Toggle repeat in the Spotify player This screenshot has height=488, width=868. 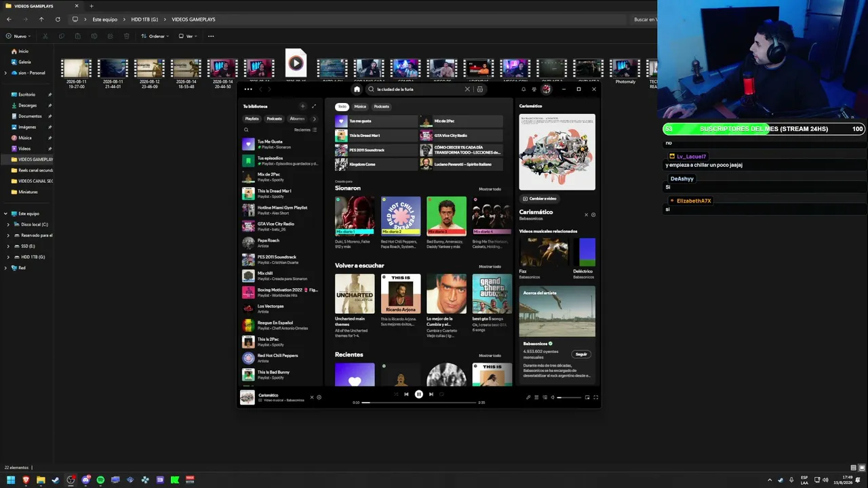click(x=441, y=394)
